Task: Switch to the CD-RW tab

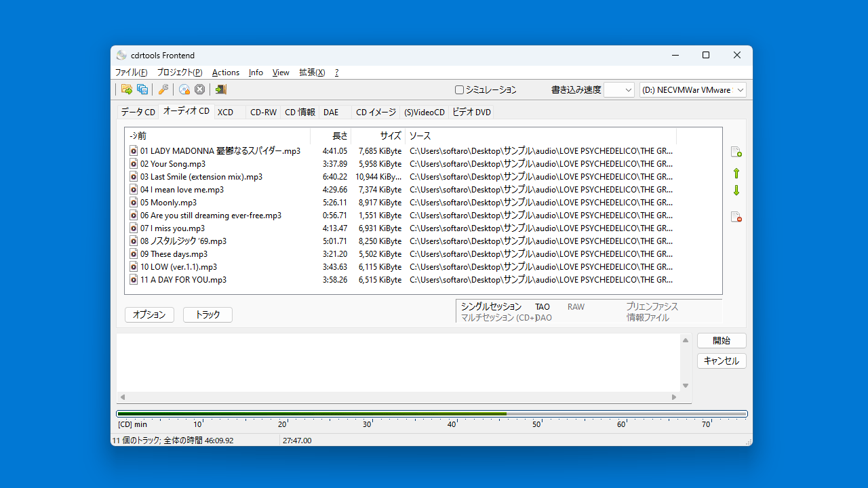Action: 263,113
